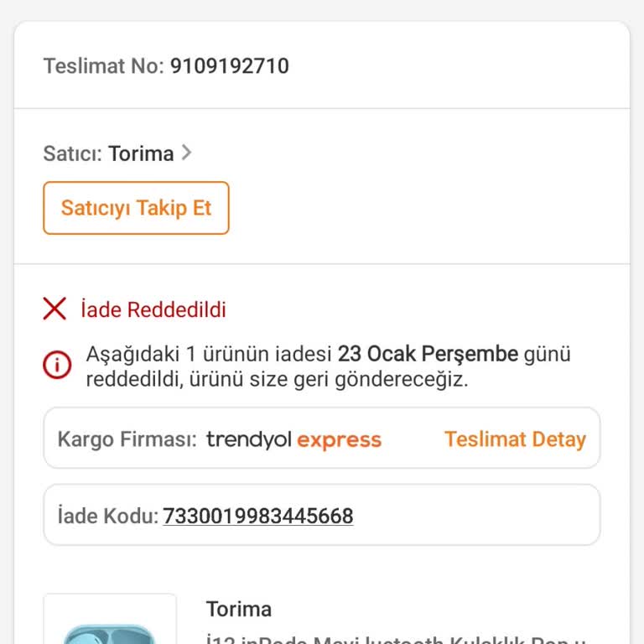Click the Kargo Firması label
Image resolution: width=644 pixels, height=644 pixels.
tap(127, 439)
